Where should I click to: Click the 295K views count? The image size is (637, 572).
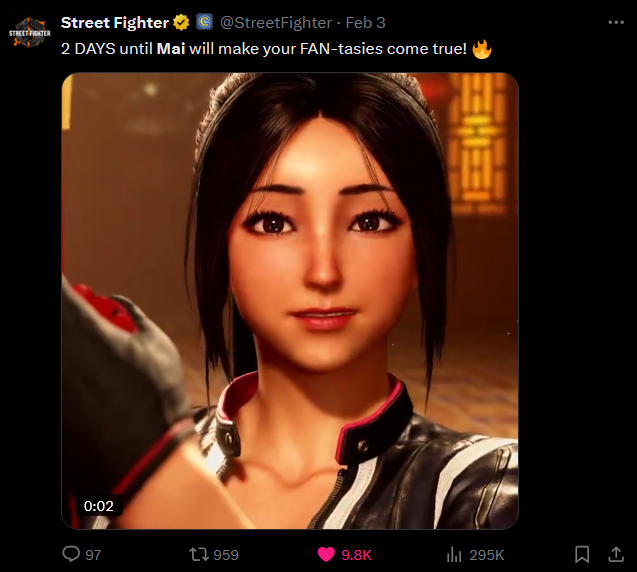coord(486,555)
